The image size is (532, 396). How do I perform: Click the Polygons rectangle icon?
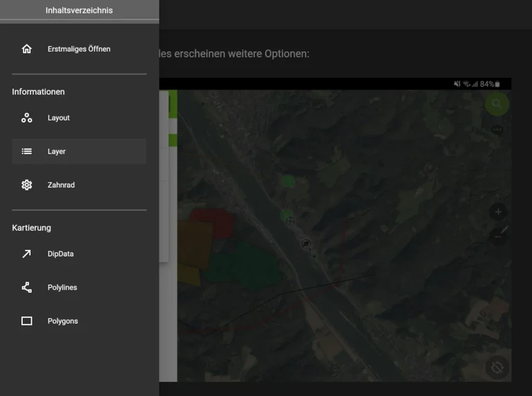click(x=27, y=321)
